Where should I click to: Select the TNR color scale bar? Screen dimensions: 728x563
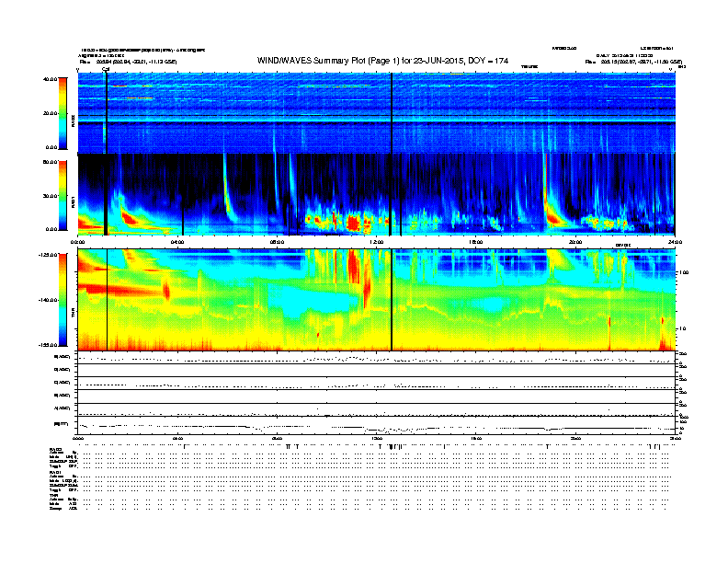(x=63, y=300)
